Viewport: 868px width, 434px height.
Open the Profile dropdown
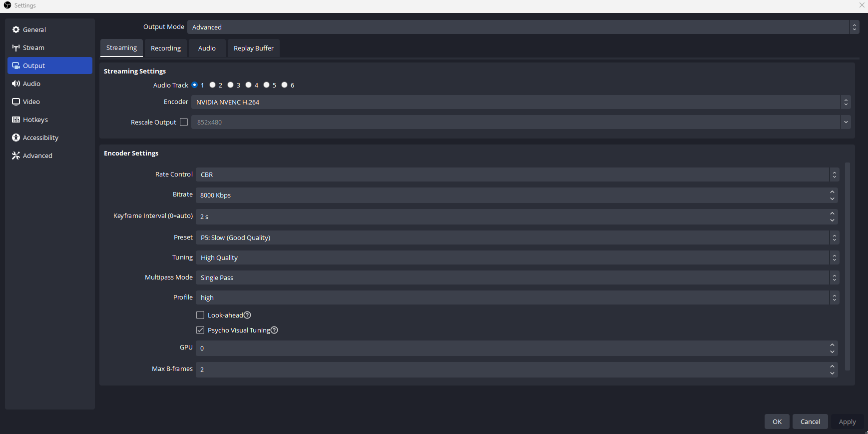point(517,297)
